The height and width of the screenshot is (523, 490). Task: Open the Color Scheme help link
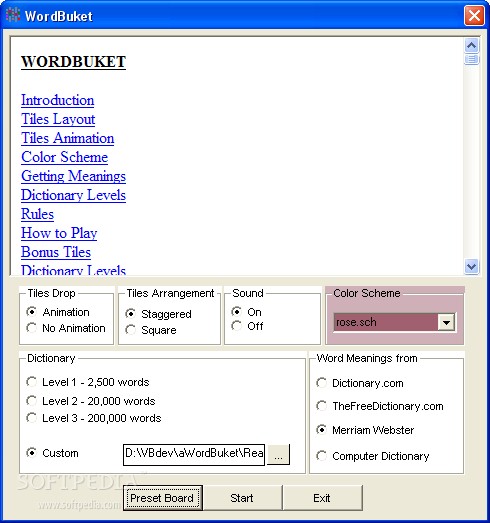[64, 157]
